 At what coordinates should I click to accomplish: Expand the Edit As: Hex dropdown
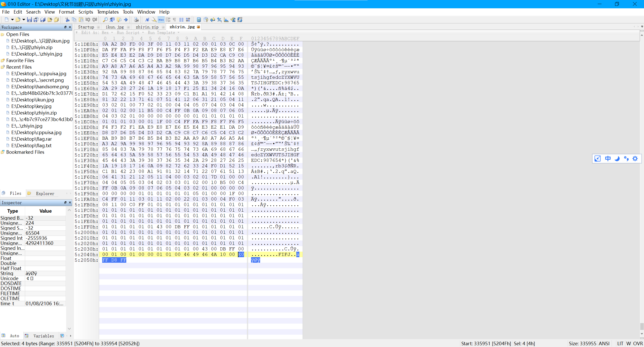(x=112, y=33)
